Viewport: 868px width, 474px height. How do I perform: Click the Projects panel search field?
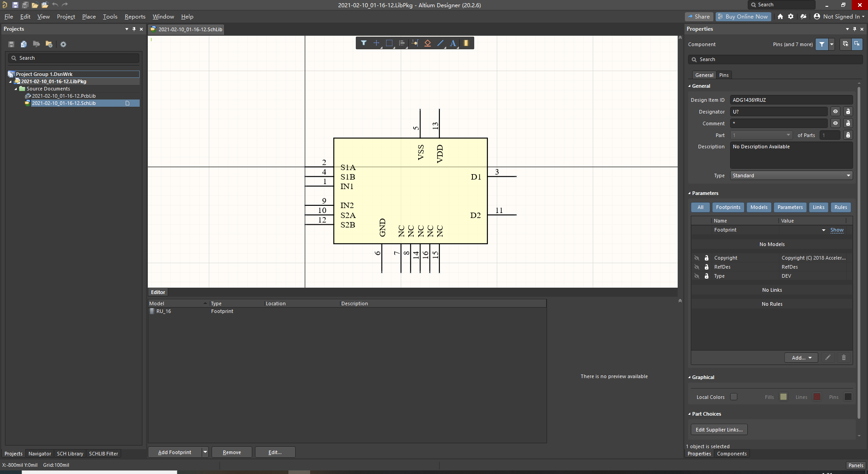click(73, 58)
